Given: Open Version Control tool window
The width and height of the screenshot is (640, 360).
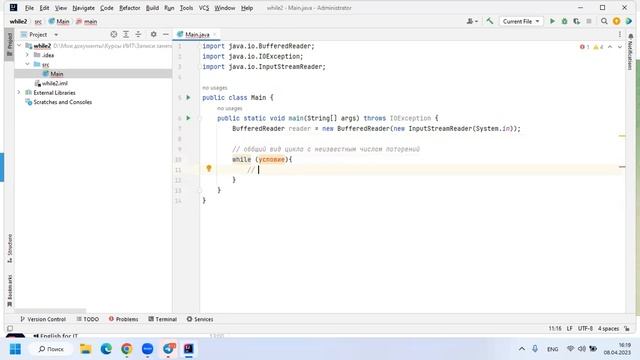Looking at the screenshot, I should pyautogui.click(x=43, y=319).
